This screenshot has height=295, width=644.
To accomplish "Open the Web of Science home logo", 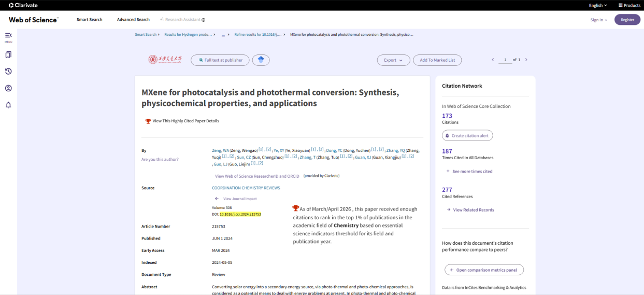I will (x=33, y=19).
